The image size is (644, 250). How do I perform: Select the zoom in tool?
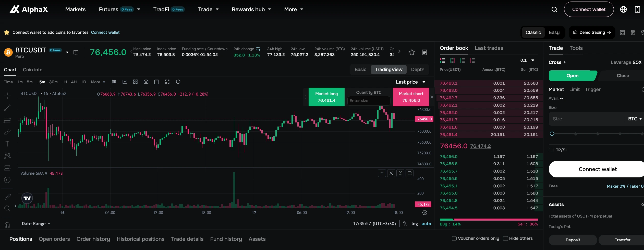[7, 208]
